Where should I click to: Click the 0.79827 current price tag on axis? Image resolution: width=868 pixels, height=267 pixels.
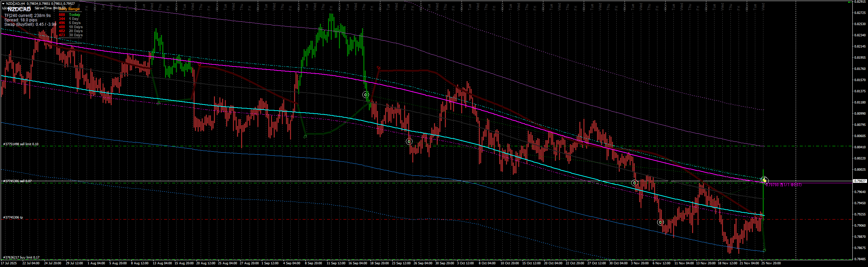tap(860, 181)
